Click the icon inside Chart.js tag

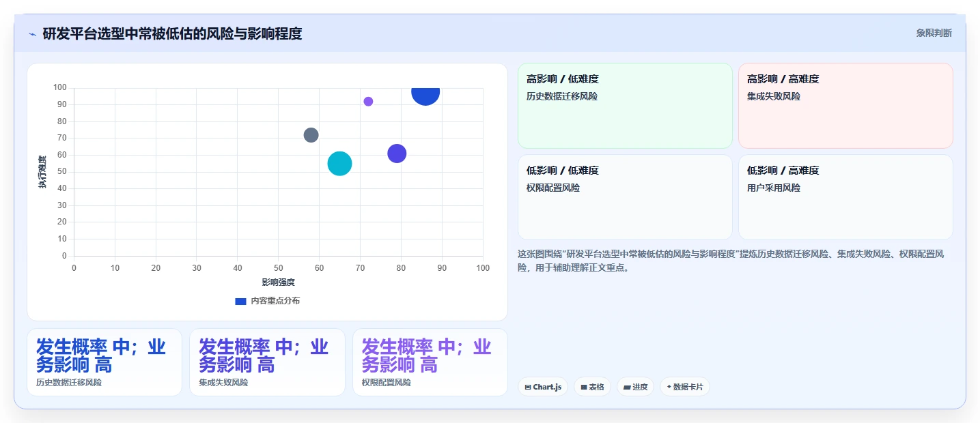528,388
